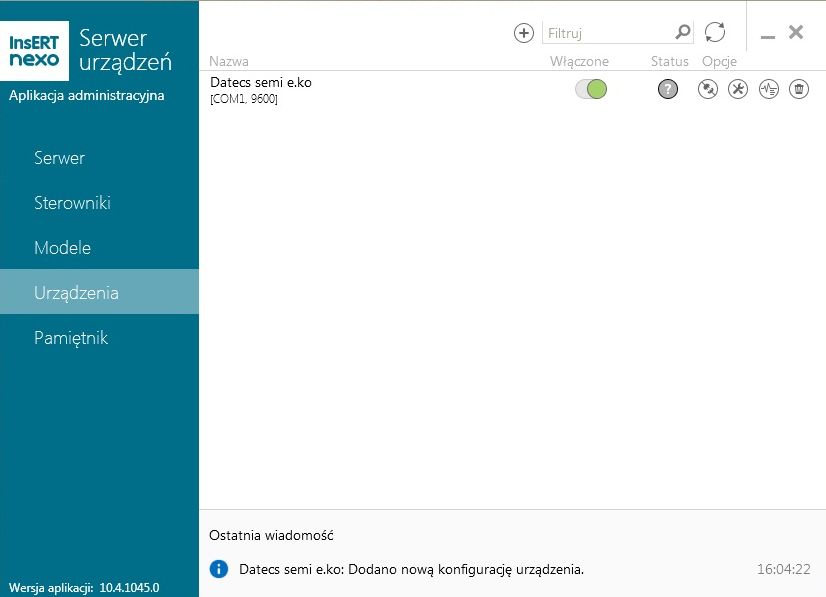Select the Datecs semi e.ko device row
Image resolution: width=826 pixels, height=597 pixels.
380,90
